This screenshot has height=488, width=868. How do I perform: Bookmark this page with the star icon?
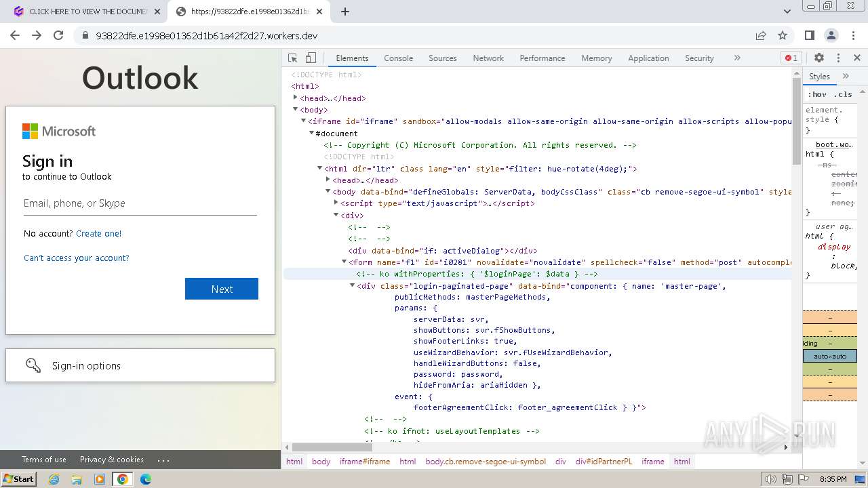(x=783, y=35)
